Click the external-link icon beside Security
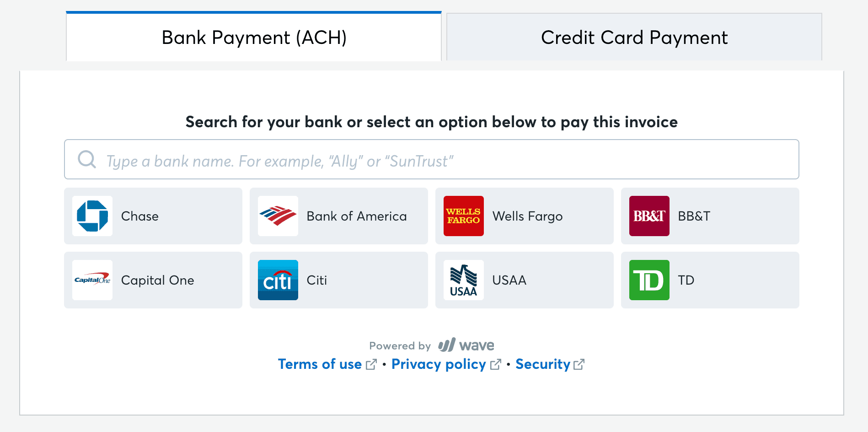868x432 pixels. click(579, 364)
